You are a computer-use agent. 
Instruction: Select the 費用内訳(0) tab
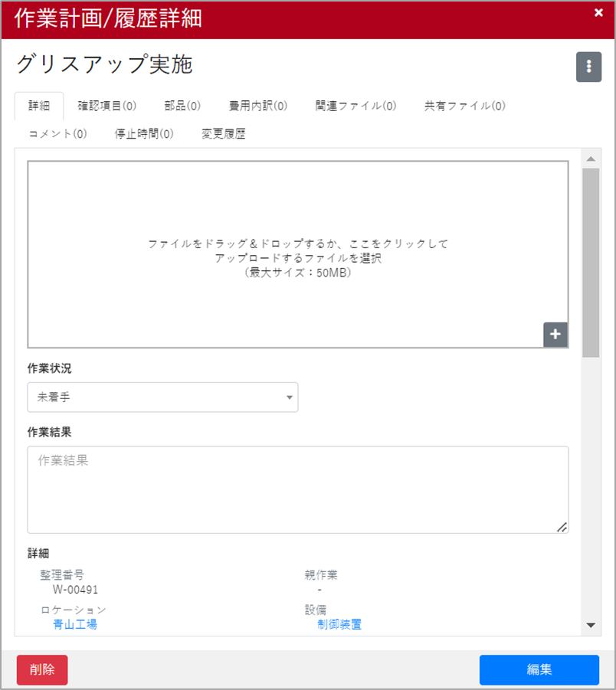pyautogui.click(x=257, y=106)
